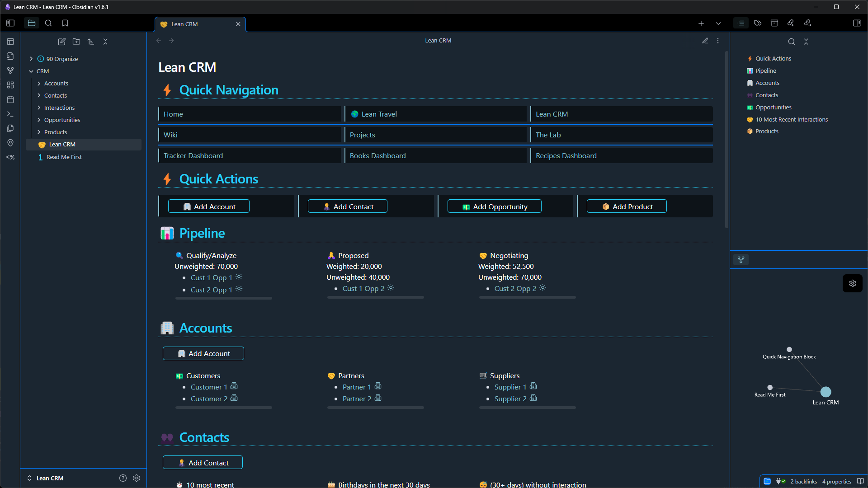The width and height of the screenshot is (868, 488).
Task: Show the backlinks panel tab
Action: tap(791, 23)
